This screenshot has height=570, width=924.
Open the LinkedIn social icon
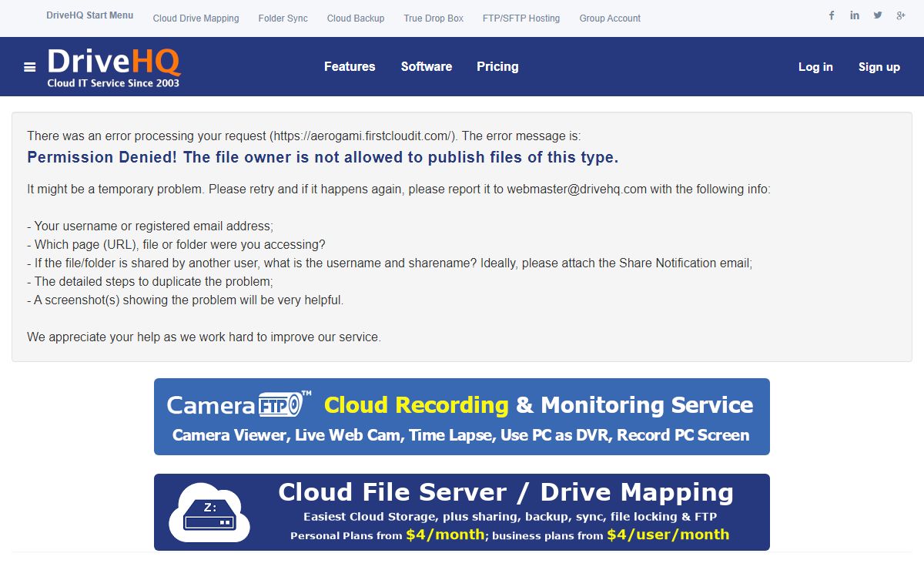click(x=855, y=15)
